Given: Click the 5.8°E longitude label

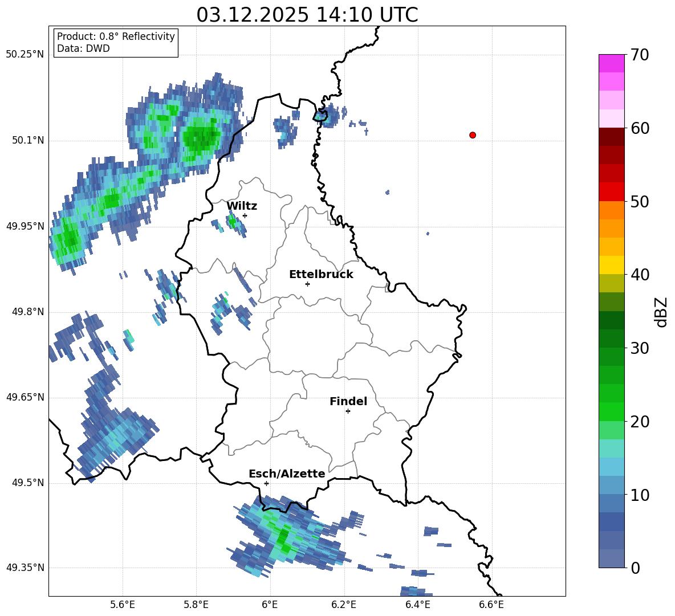Looking at the screenshot, I should (196, 605).
